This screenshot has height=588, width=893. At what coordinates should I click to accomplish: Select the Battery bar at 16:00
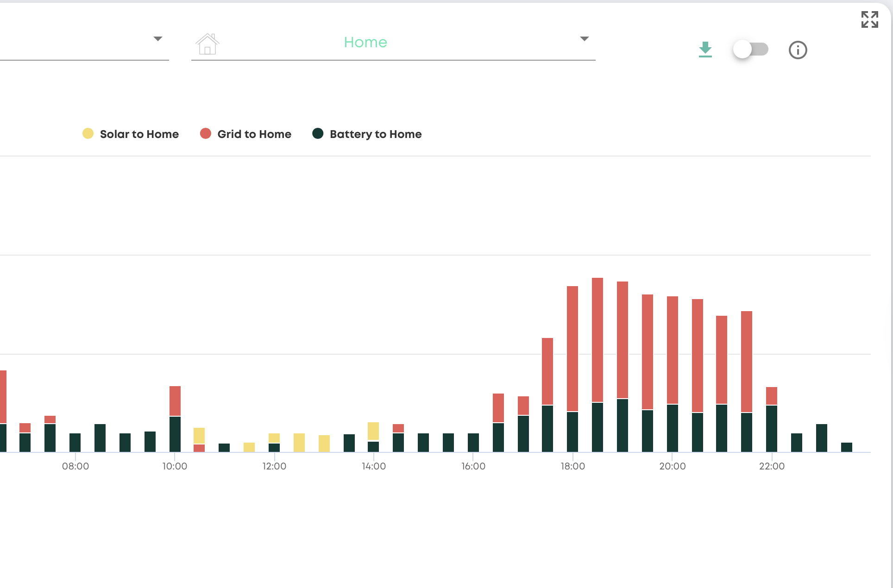coord(473,443)
